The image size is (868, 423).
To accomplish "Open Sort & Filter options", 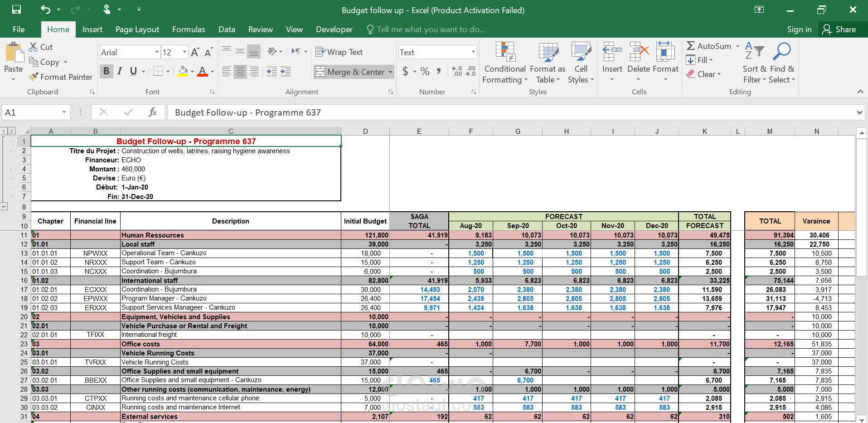I will coord(755,63).
